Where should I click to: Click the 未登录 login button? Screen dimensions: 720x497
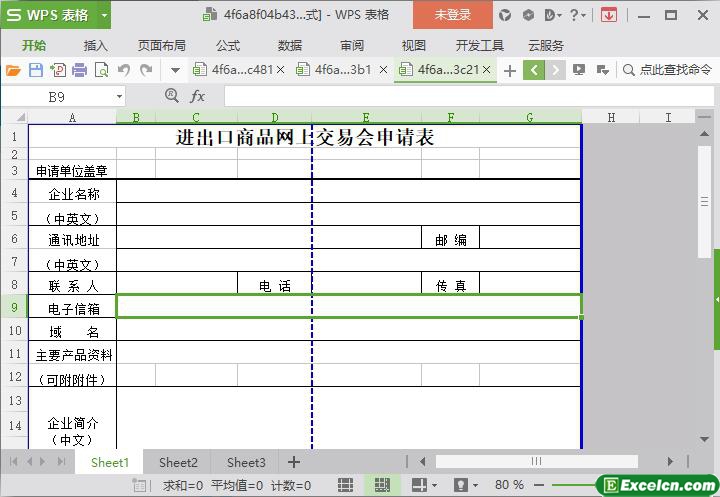click(452, 15)
